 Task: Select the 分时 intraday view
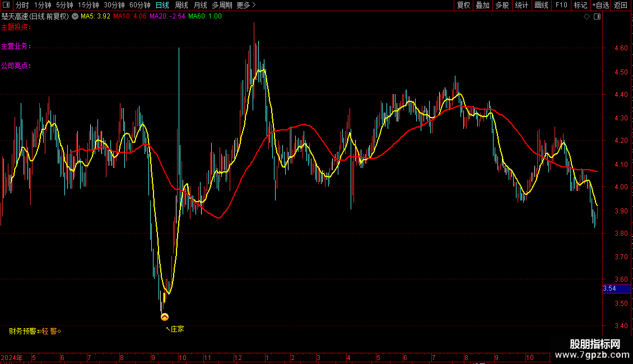pos(22,5)
